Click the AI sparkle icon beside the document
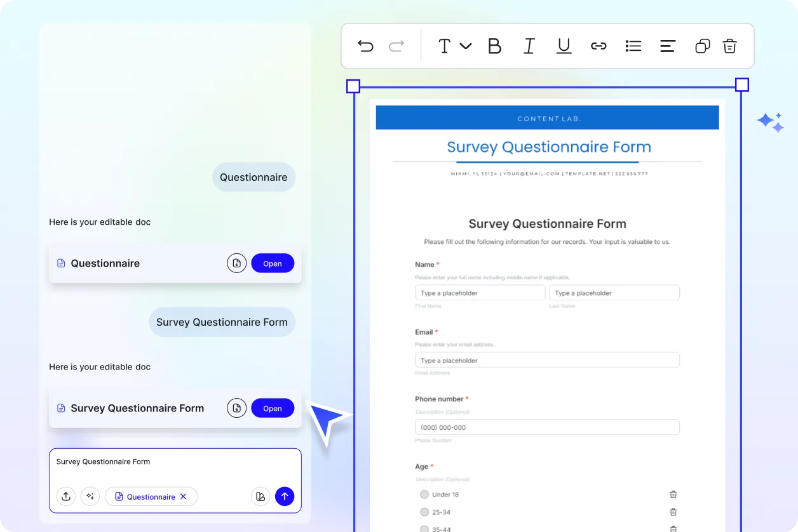The width and height of the screenshot is (798, 532). click(771, 123)
